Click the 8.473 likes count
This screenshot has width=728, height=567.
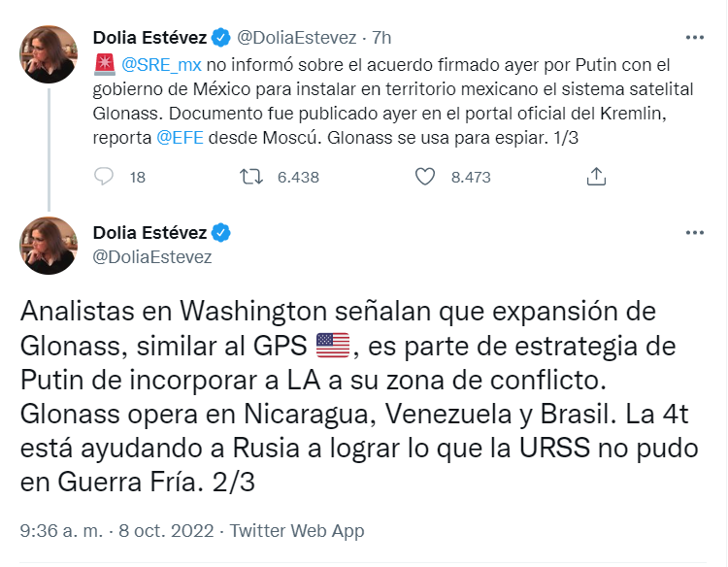click(x=471, y=177)
